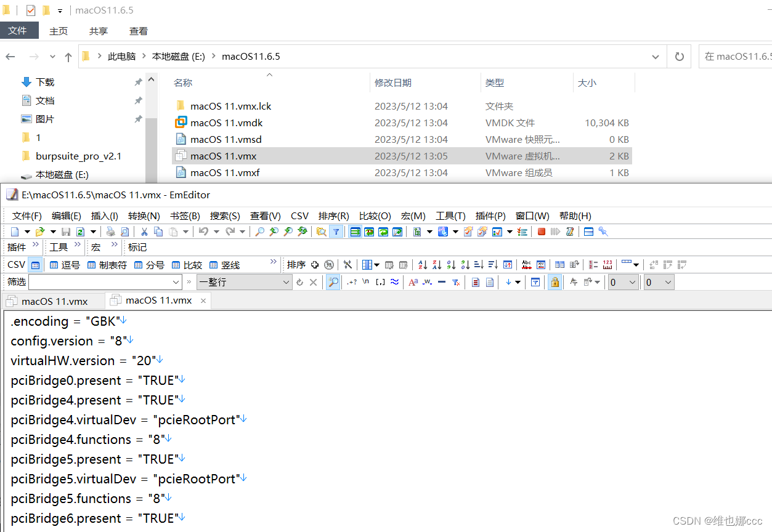Click the 修改日期 column header
772x532 pixels.
coord(393,83)
